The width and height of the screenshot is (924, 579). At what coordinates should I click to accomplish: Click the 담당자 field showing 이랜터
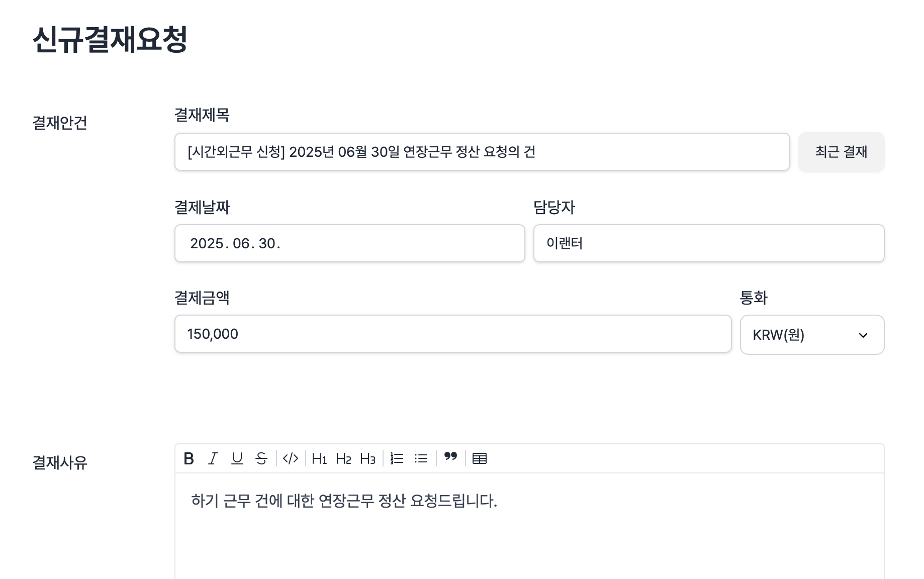pyautogui.click(x=708, y=244)
